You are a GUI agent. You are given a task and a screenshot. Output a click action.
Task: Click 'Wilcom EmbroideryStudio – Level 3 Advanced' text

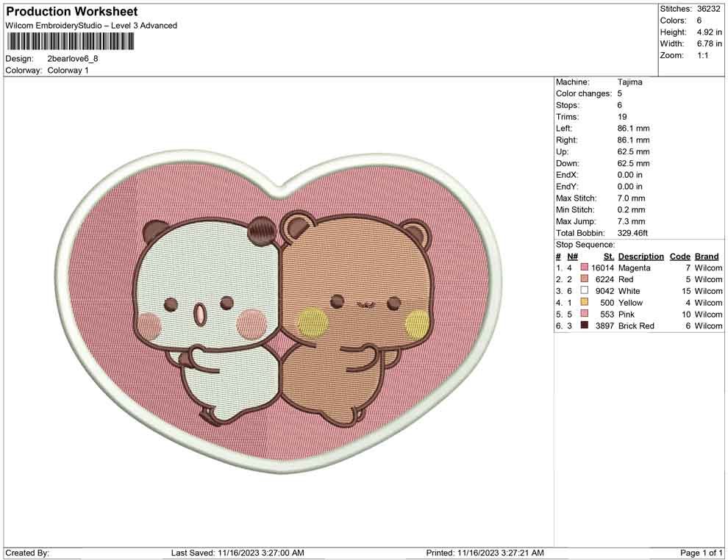(x=91, y=26)
